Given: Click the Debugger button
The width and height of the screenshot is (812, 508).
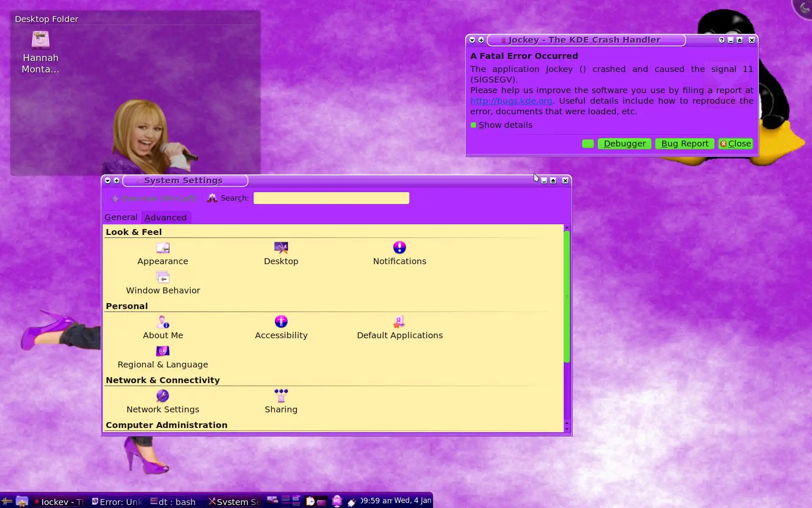Looking at the screenshot, I should (624, 144).
